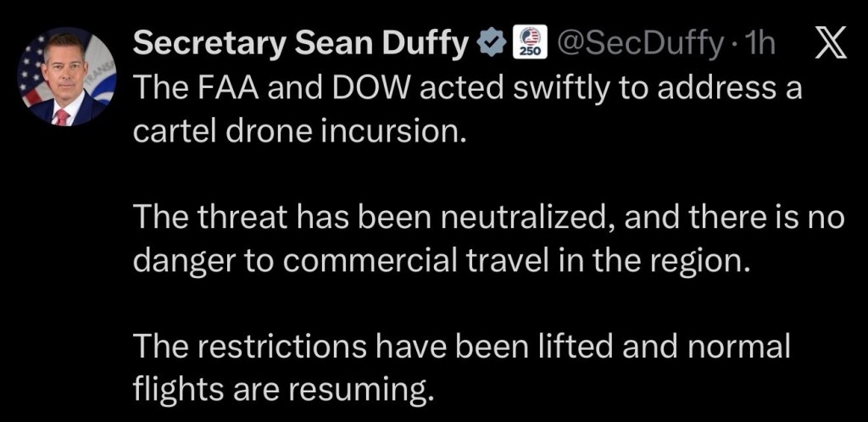Click the phrase "flights are resuming"

click(x=283, y=390)
